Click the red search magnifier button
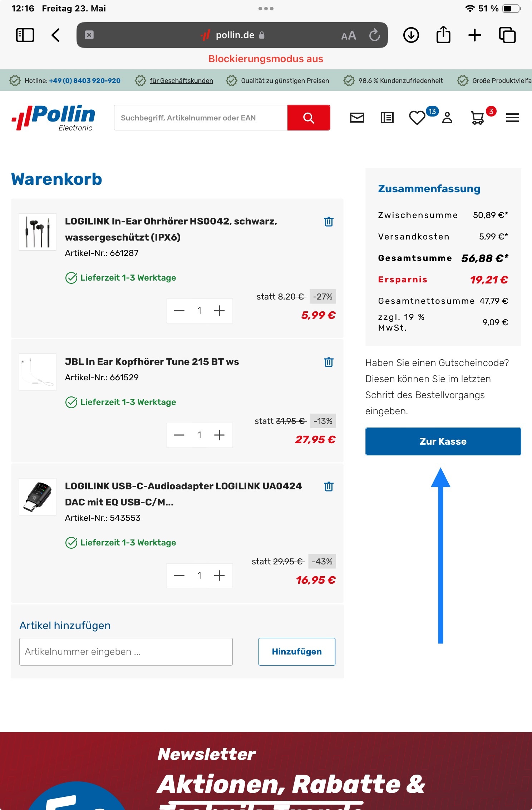This screenshot has height=810, width=532. click(309, 118)
